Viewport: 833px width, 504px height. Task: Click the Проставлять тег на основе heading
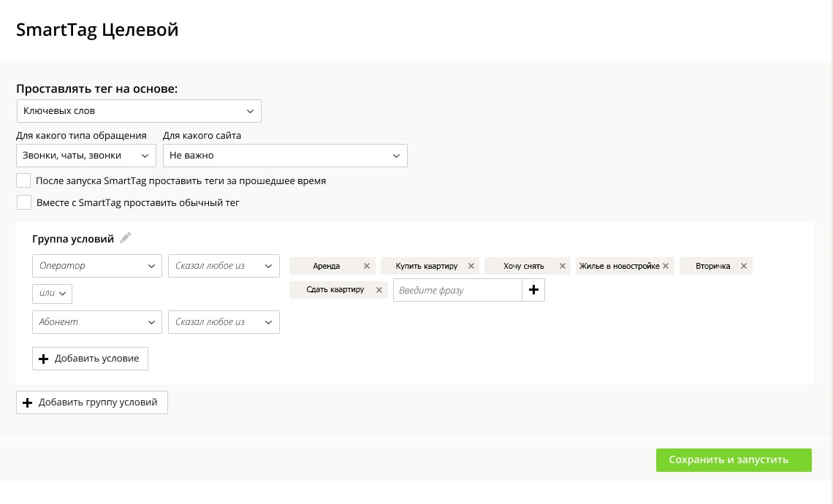[96, 88]
